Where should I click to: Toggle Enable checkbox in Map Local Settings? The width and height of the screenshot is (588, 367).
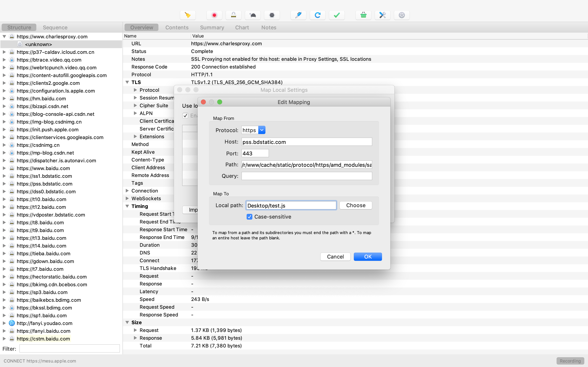tap(185, 116)
